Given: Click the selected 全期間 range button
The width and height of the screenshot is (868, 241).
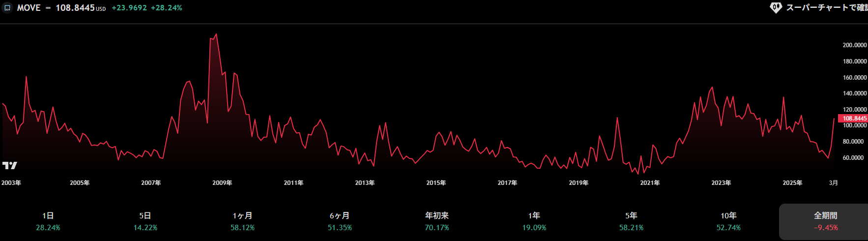Looking at the screenshot, I should coord(825,221).
